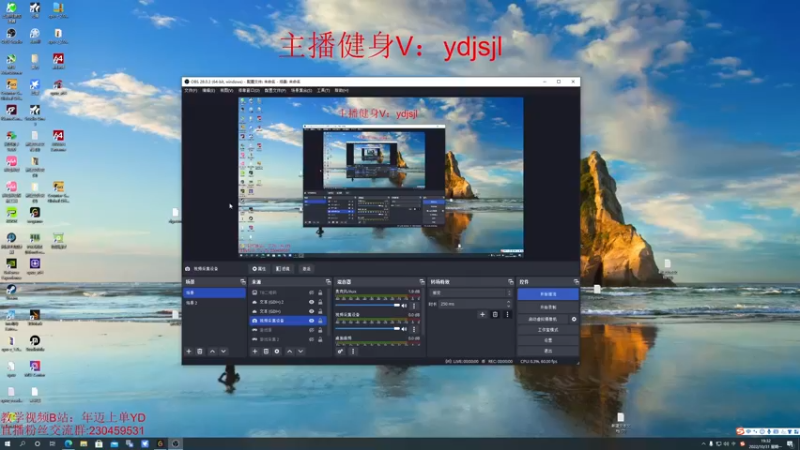Open the 停靠窗口(D) menu
The width and height of the screenshot is (800, 450).
[x=249, y=90]
